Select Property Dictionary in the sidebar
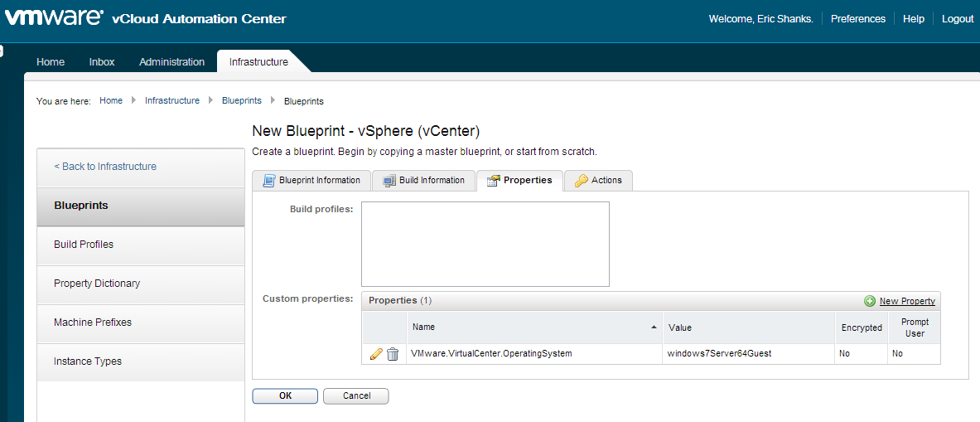This screenshot has width=980, height=422. coord(97,284)
